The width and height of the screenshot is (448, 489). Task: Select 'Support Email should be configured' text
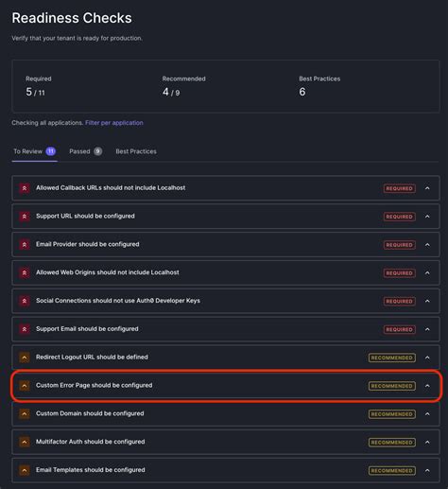coord(87,329)
